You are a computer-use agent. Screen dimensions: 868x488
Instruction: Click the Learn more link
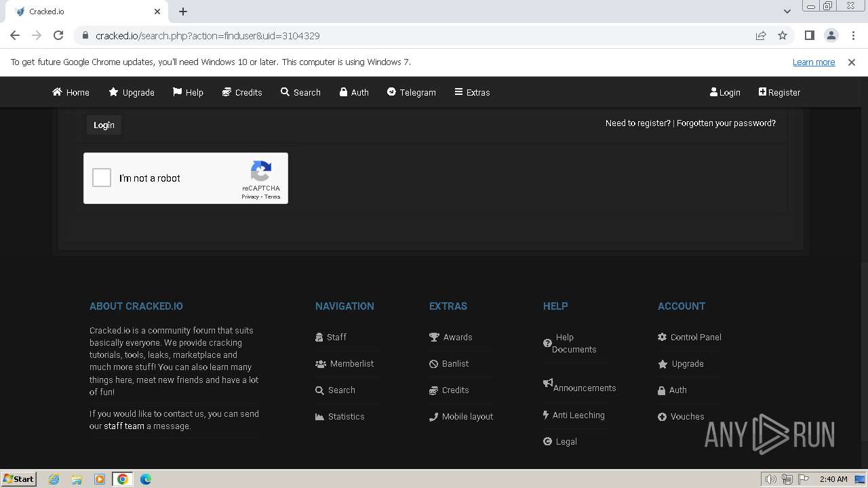click(x=814, y=62)
